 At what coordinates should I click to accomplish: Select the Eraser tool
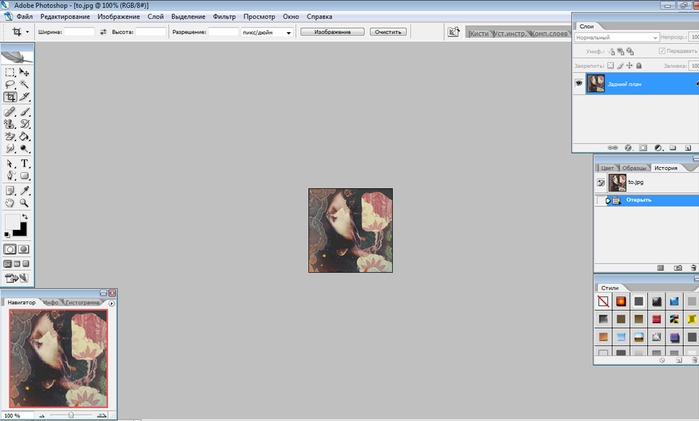[x=10, y=136]
